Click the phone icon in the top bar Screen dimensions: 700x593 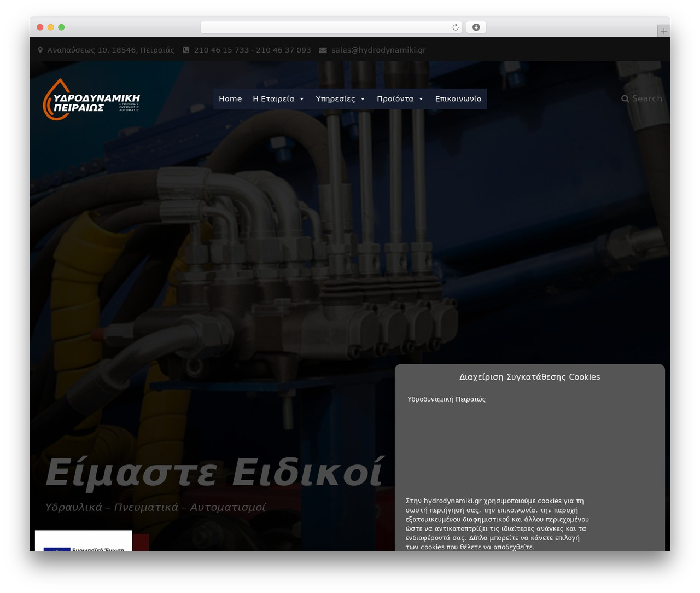coord(186,50)
